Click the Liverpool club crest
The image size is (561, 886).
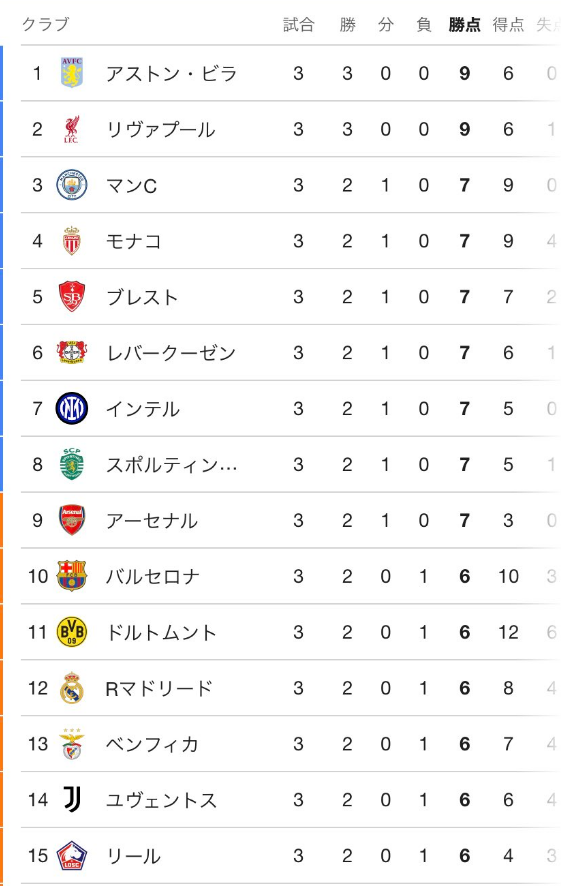pyautogui.click(x=72, y=129)
